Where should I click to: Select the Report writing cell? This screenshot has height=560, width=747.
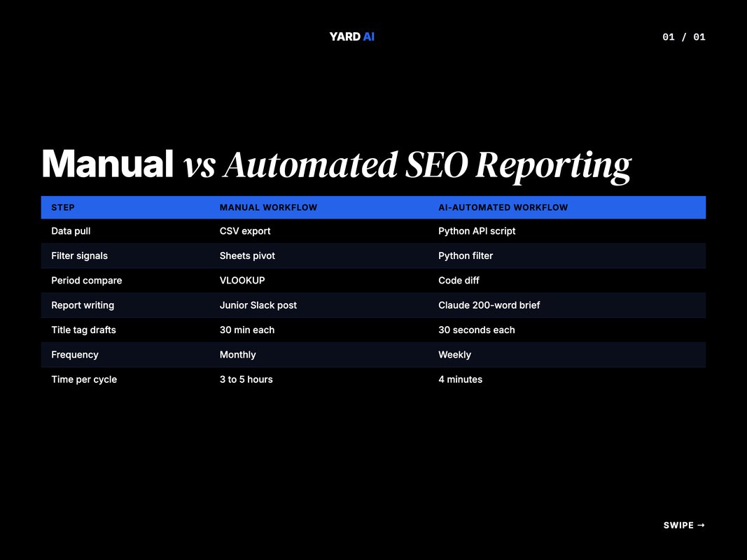tap(83, 305)
